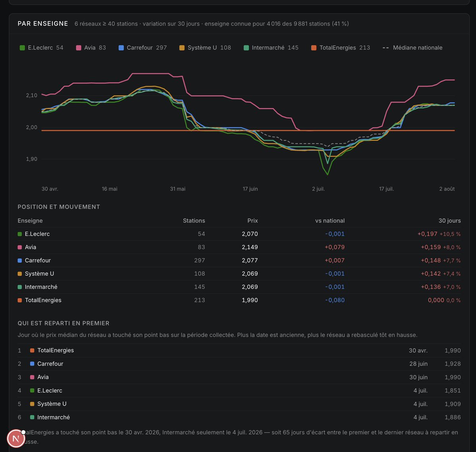
Task: Click 2 juil. date on chart axis
Action: click(x=318, y=189)
